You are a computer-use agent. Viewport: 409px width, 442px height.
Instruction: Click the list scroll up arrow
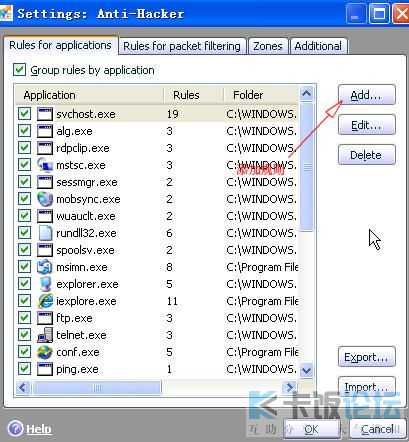coord(306,94)
